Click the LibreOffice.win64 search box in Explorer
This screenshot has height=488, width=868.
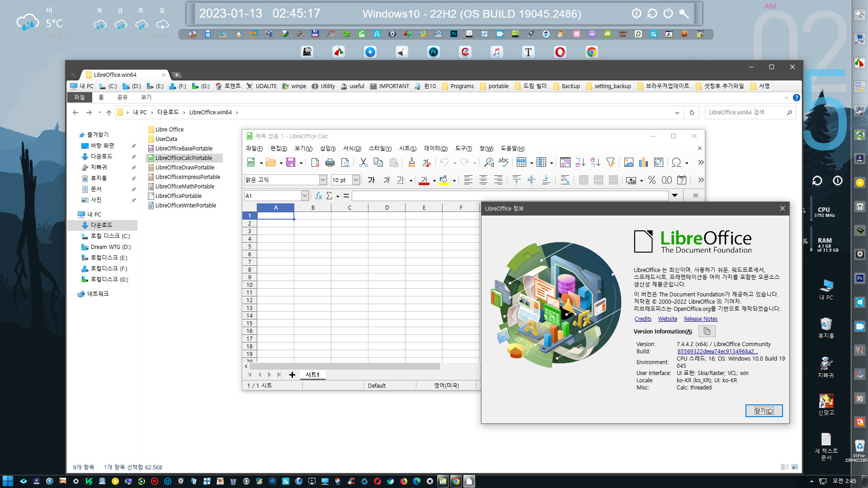pyautogui.click(x=750, y=113)
